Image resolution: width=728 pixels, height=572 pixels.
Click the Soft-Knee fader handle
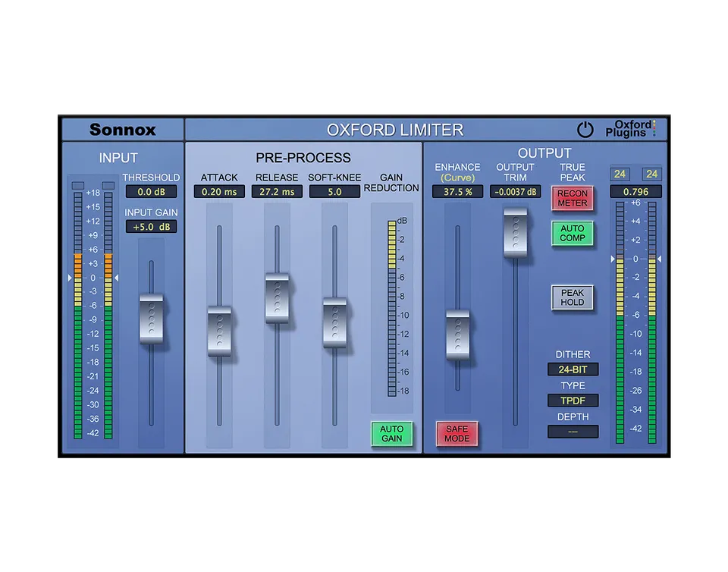[x=334, y=322]
